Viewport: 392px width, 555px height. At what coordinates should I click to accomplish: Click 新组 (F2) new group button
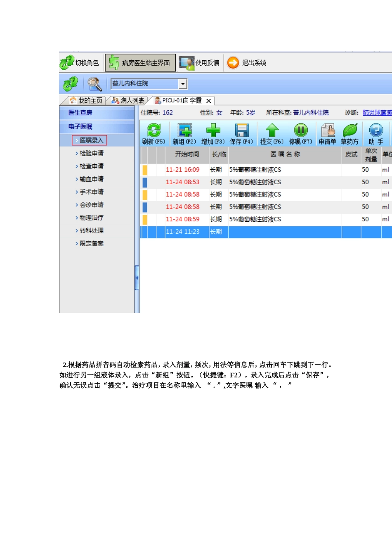pos(184,134)
